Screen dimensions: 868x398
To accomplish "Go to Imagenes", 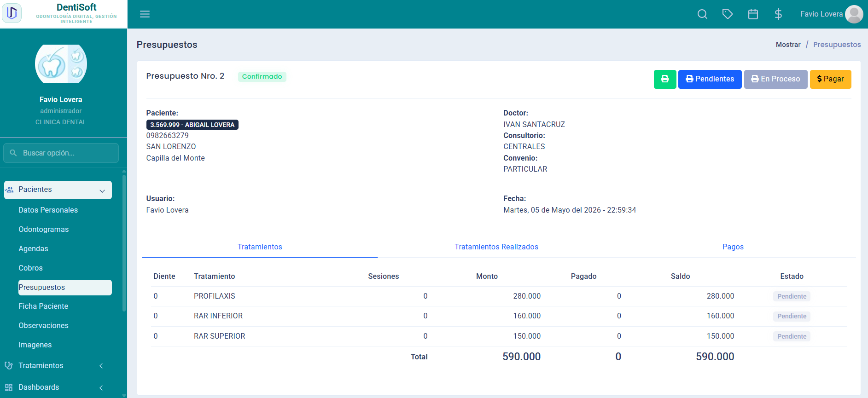I will pyautogui.click(x=35, y=345).
